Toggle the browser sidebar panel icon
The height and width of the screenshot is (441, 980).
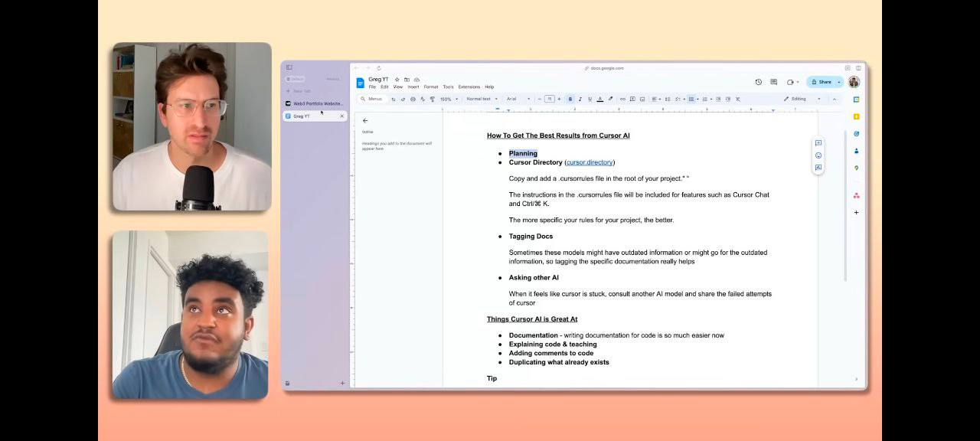(289, 67)
